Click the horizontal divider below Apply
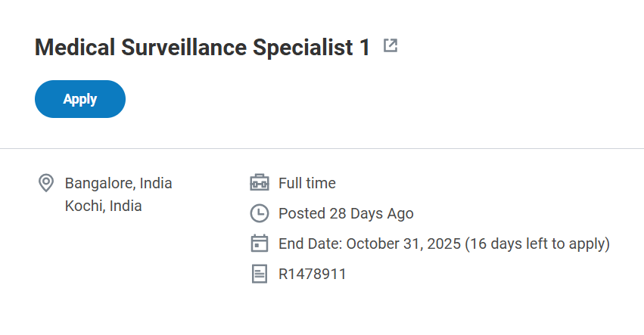This screenshot has width=644, height=335. pyautogui.click(x=322, y=148)
